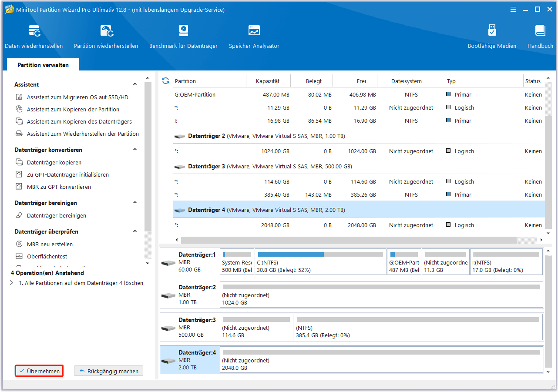Open the Handbuch
The height and width of the screenshot is (392, 558).
(540, 37)
